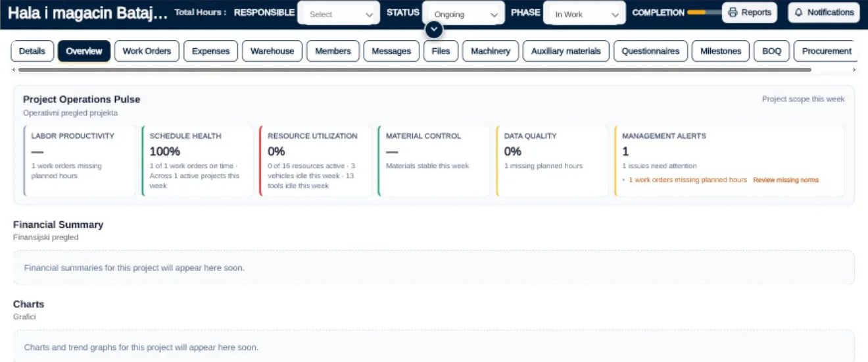Go to the Questionnaires tab
The height and width of the screenshot is (362, 868).
[x=650, y=51]
